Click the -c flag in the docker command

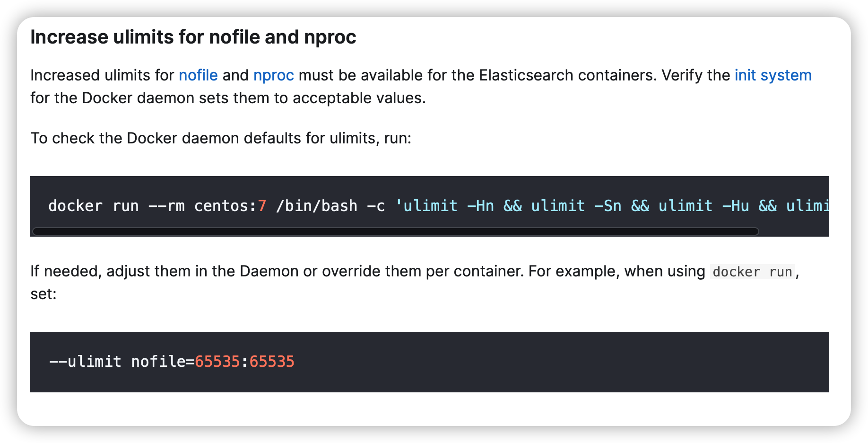click(376, 206)
